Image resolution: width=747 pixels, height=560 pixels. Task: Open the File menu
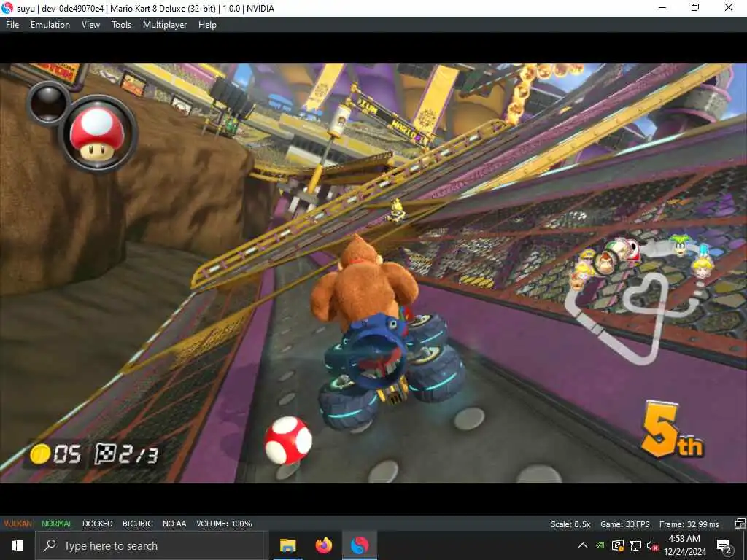(12, 25)
